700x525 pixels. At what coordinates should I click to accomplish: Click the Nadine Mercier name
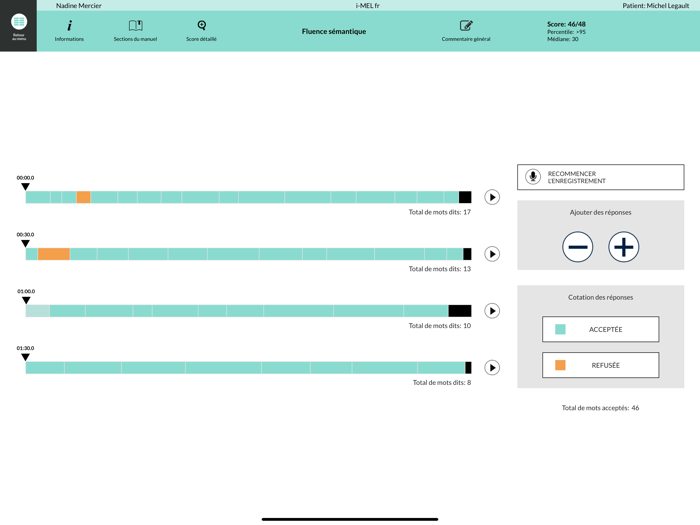click(79, 5)
